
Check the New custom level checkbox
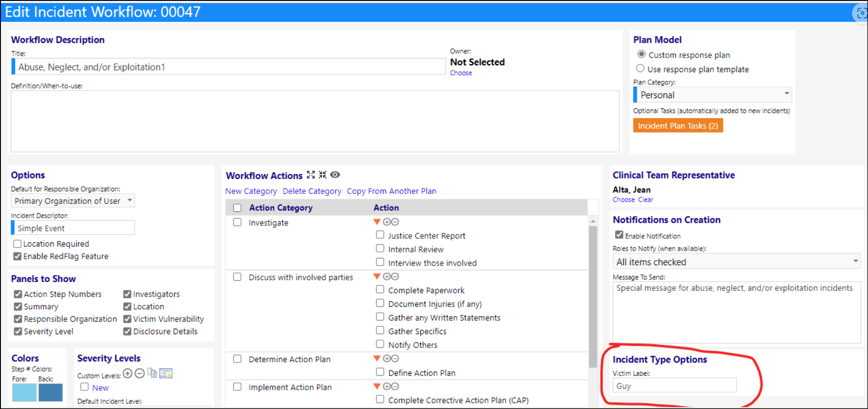point(84,387)
